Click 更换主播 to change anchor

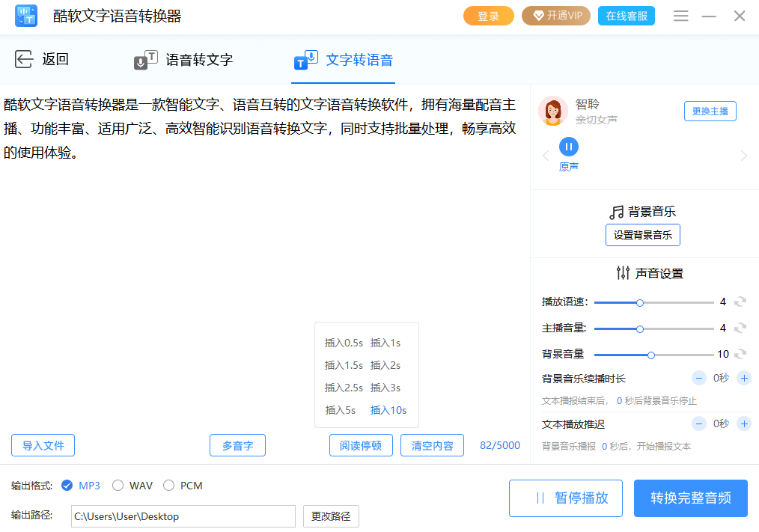tap(710, 111)
